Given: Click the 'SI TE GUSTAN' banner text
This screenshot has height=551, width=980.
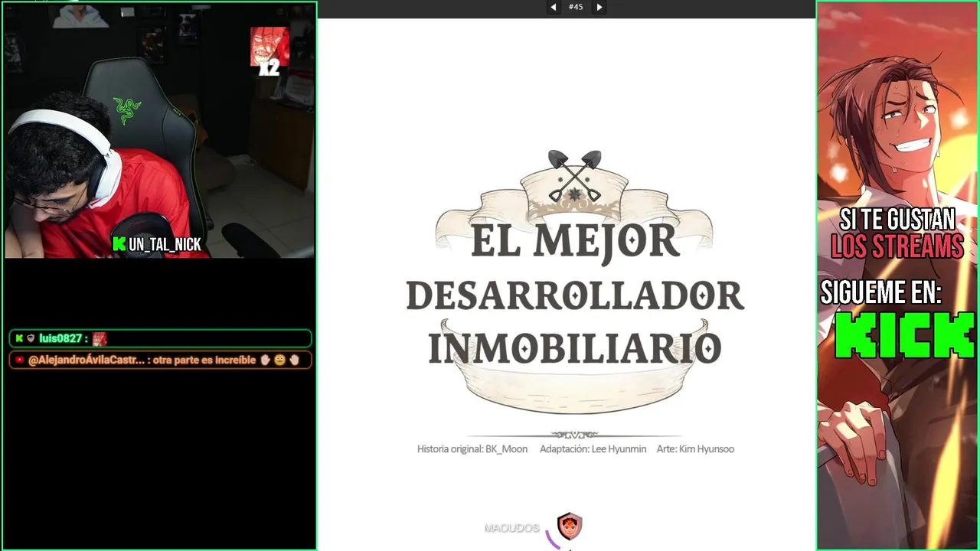Looking at the screenshot, I should (897, 220).
